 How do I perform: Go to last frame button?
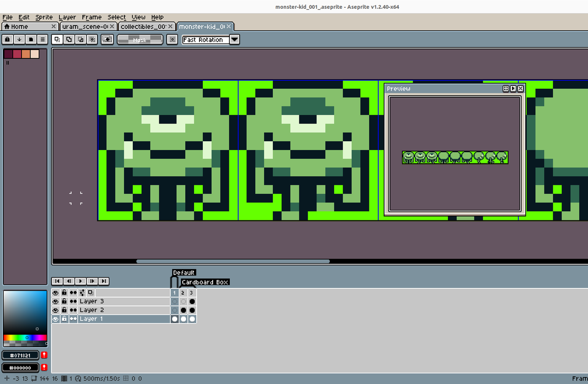pyautogui.click(x=104, y=282)
